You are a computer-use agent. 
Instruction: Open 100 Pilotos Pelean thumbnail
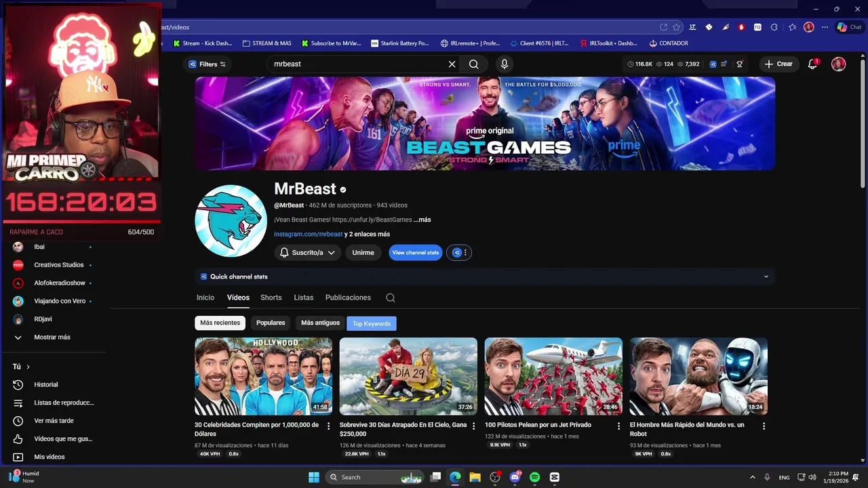pyautogui.click(x=553, y=376)
